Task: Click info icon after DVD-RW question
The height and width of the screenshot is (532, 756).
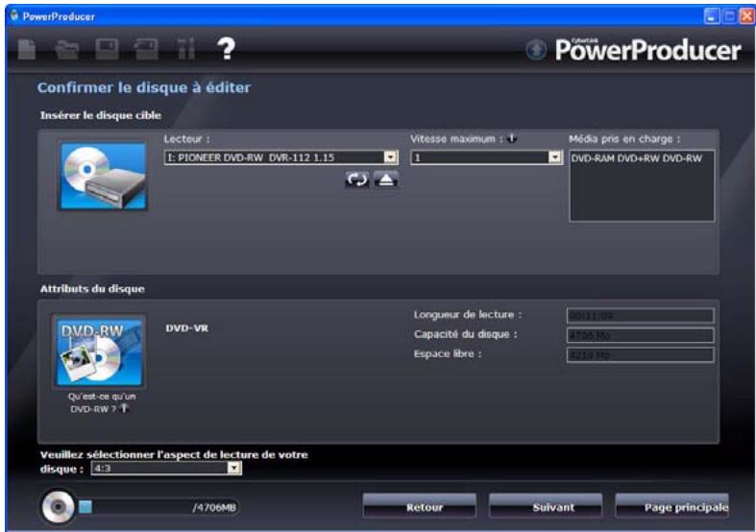Action: pyautogui.click(x=124, y=408)
